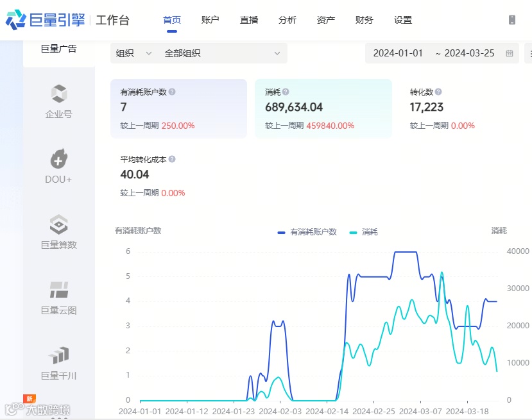Click chart x-axis label 2024-01-23

[x=234, y=412]
